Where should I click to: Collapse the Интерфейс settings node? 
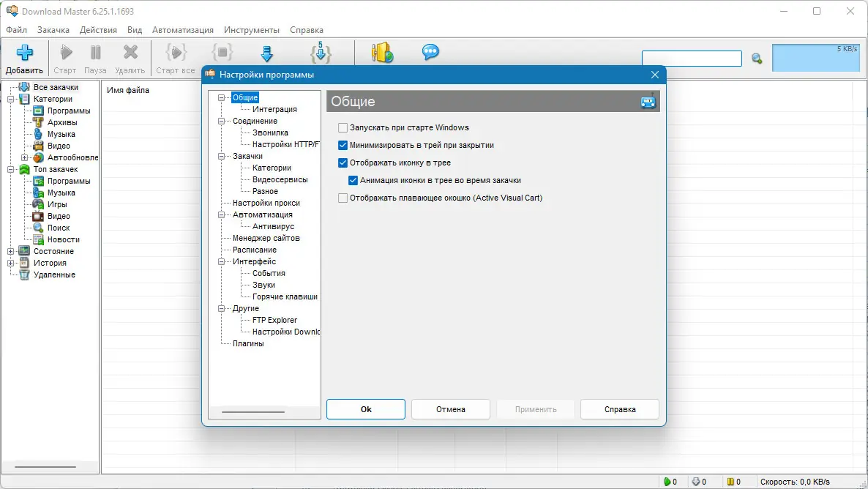click(222, 261)
